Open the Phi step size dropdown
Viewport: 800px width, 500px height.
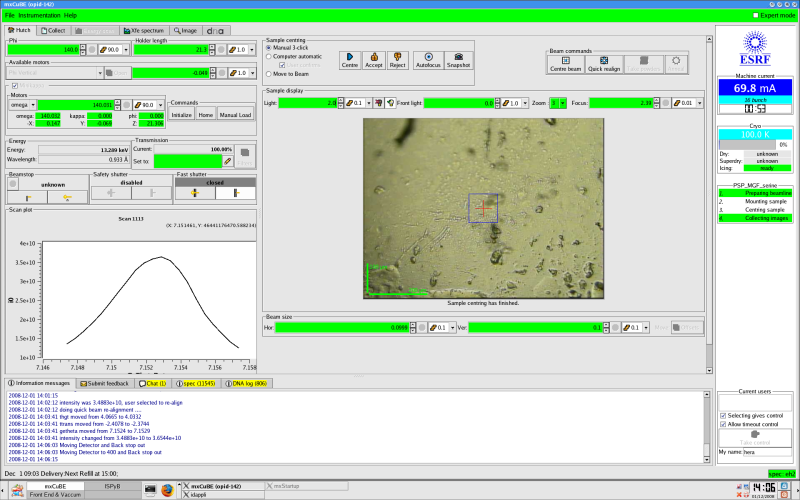124,49
